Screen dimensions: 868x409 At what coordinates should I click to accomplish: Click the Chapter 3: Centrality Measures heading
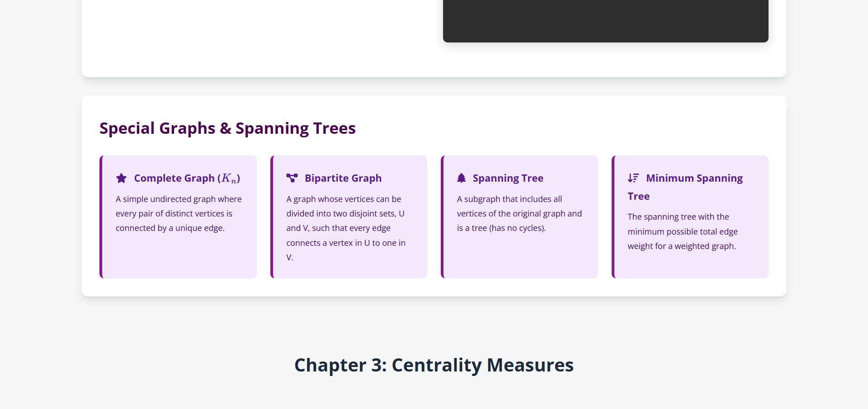click(x=434, y=365)
